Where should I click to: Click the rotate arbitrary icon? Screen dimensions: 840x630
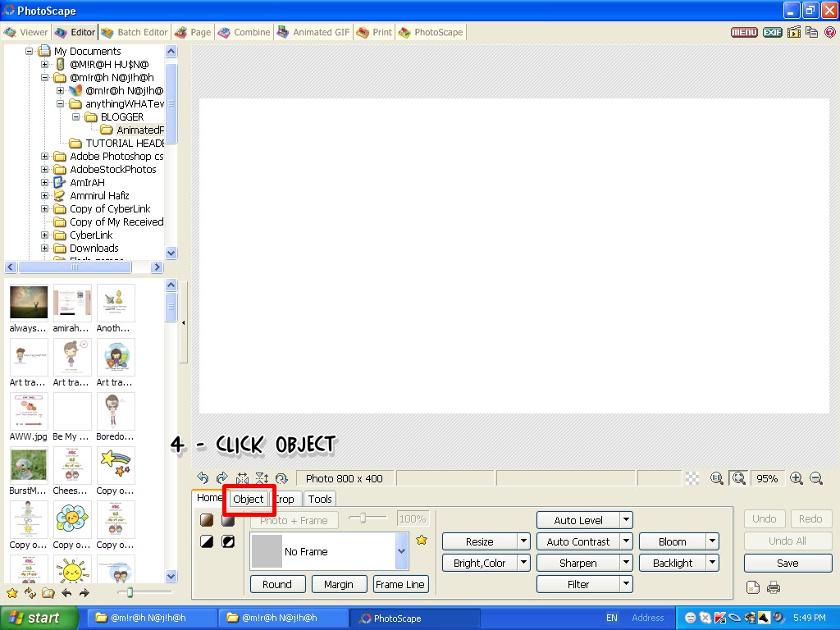pyautogui.click(x=281, y=478)
